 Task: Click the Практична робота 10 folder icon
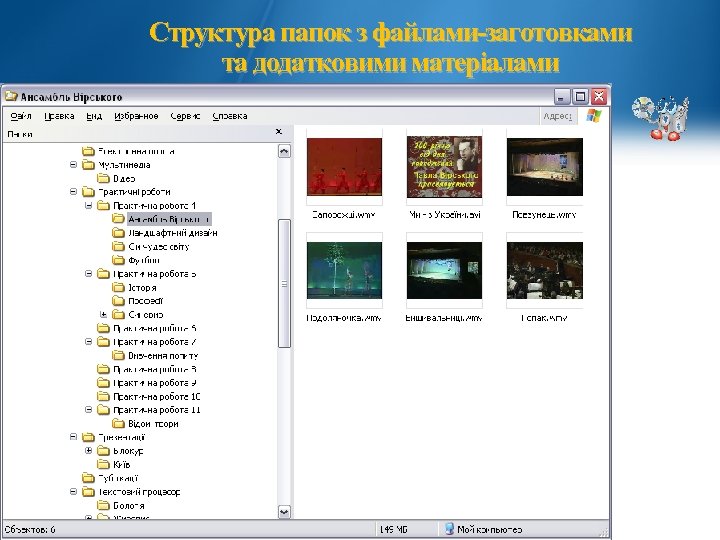(x=103, y=396)
